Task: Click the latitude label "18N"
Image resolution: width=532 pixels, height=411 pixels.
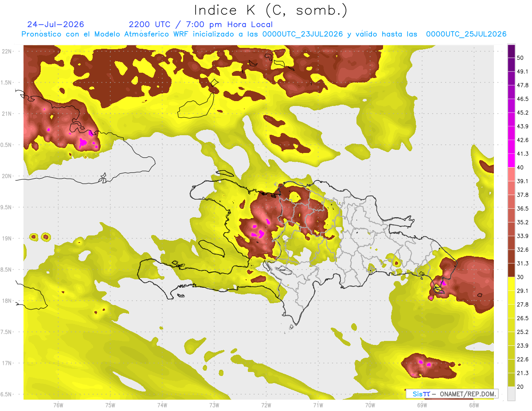Action: tap(8, 301)
